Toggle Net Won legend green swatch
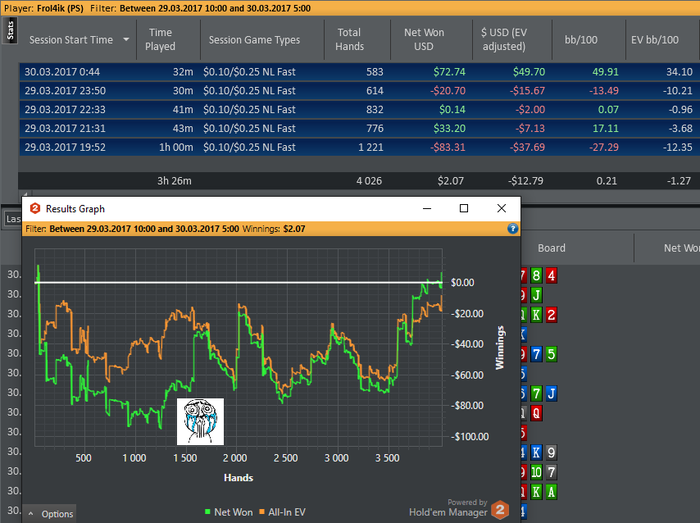700x523 pixels. click(x=207, y=512)
